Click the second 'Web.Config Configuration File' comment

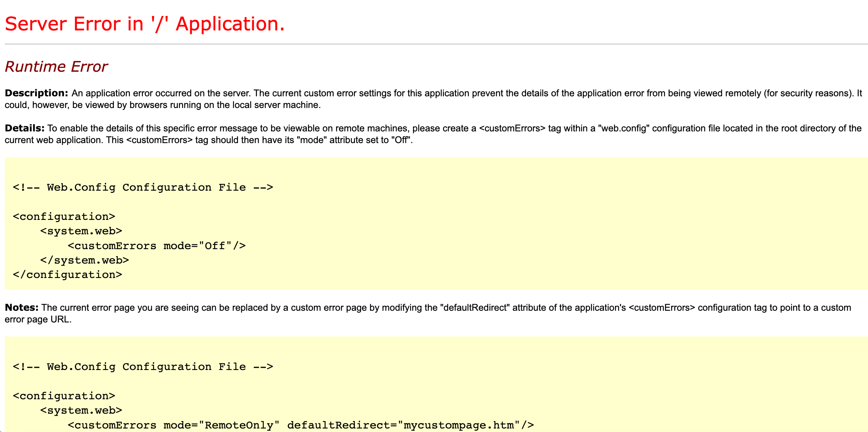point(143,367)
